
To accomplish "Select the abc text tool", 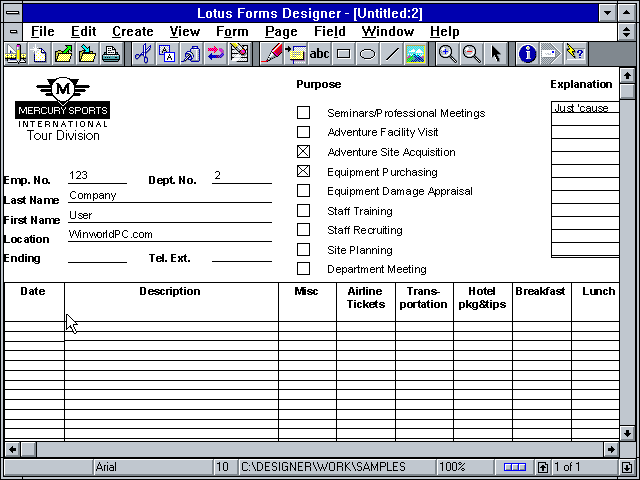I will click(320, 54).
